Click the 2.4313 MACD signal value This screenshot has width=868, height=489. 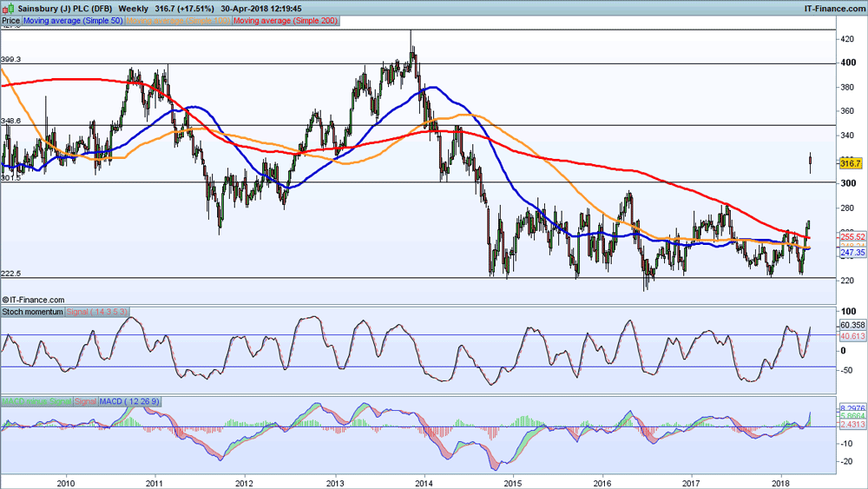click(852, 424)
